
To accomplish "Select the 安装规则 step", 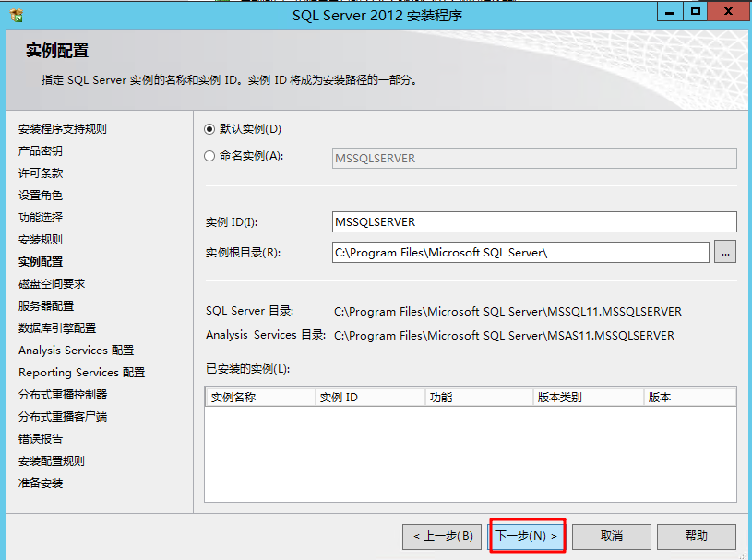I will (x=41, y=239).
